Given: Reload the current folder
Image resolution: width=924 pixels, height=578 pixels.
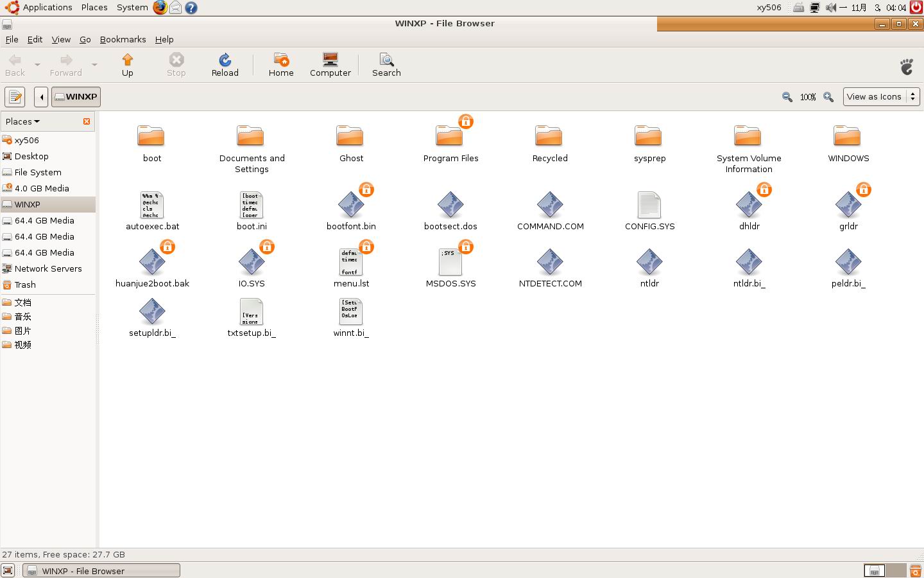Looking at the screenshot, I should tap(225, 65).
